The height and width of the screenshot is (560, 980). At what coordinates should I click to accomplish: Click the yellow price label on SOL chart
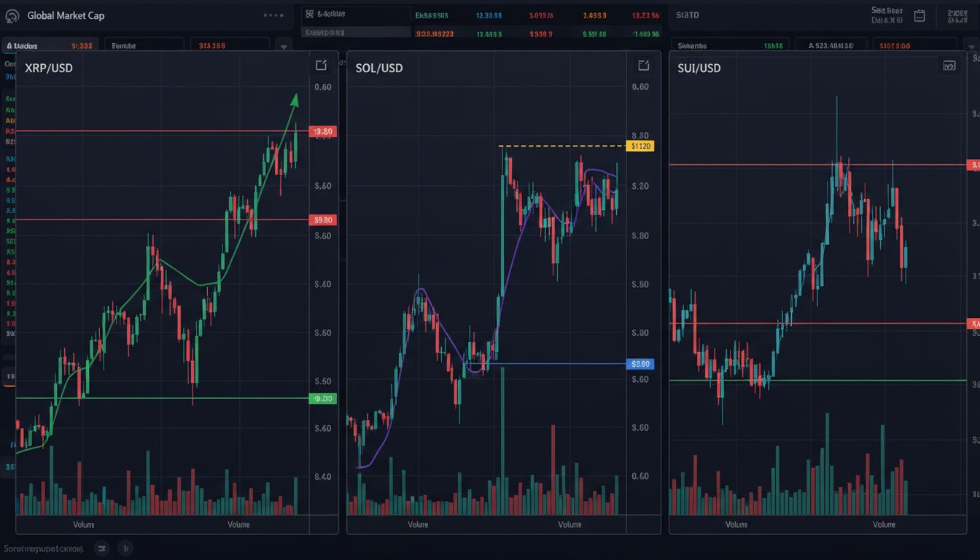640,146
